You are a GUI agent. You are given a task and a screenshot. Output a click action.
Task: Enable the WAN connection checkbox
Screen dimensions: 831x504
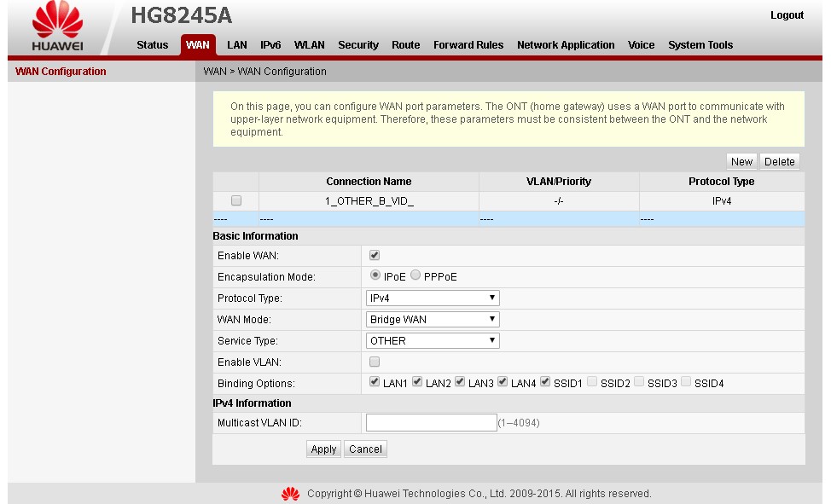coord(374,254)
